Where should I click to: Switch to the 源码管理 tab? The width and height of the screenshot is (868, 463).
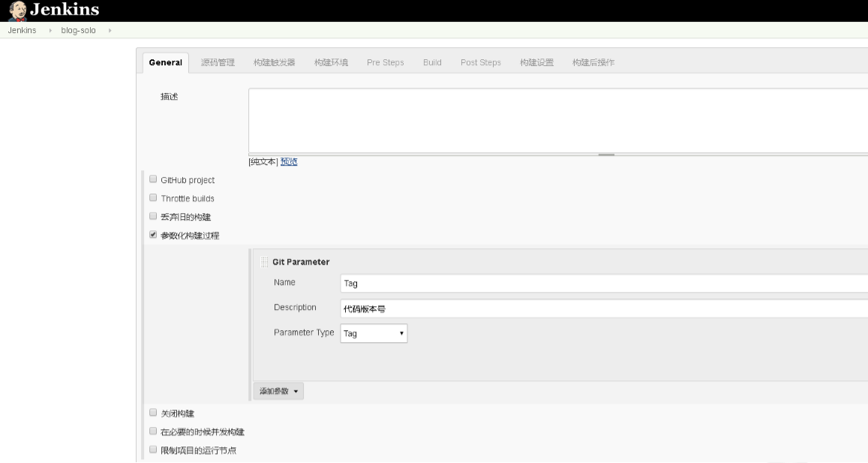[218, 62]
